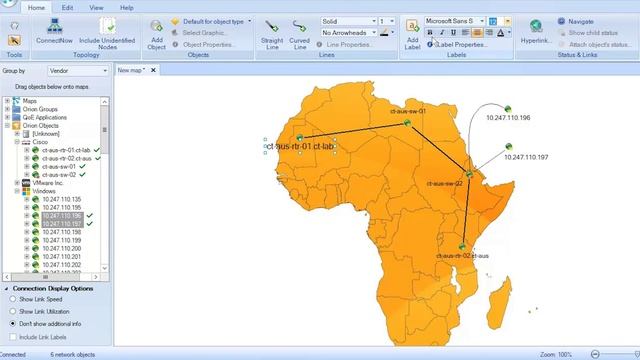Select 10.247.110.198 in the tree
The width and height of the screenshot is (640, 360).
(62, 232)
